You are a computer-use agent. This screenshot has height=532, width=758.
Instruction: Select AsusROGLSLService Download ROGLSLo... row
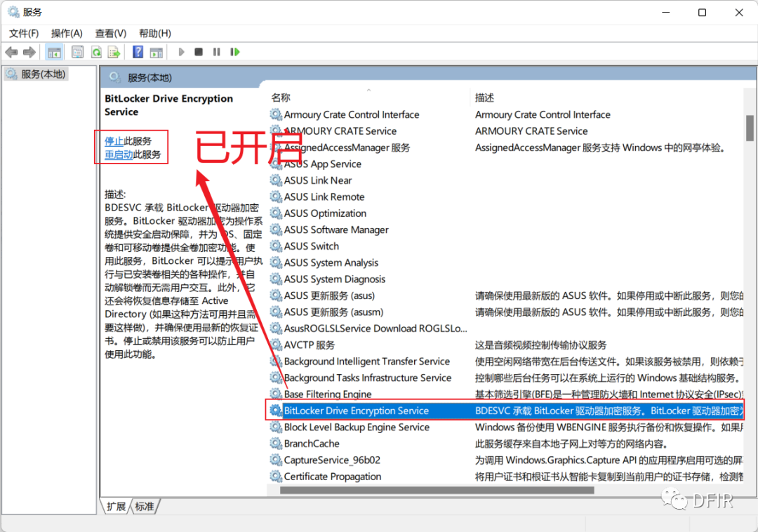[x=506, y=328]
